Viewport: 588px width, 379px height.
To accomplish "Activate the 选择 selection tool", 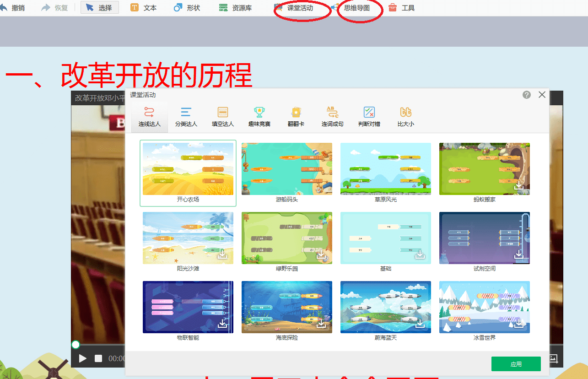I will 99,8.
